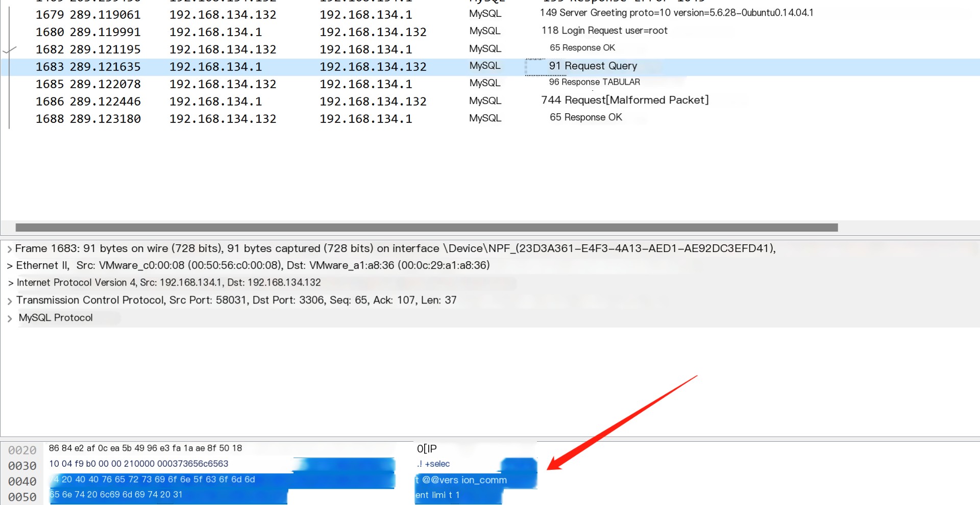Click hex bytes line starting 86 84 e2
The image size is (980, 505).
tap(145, 448)
